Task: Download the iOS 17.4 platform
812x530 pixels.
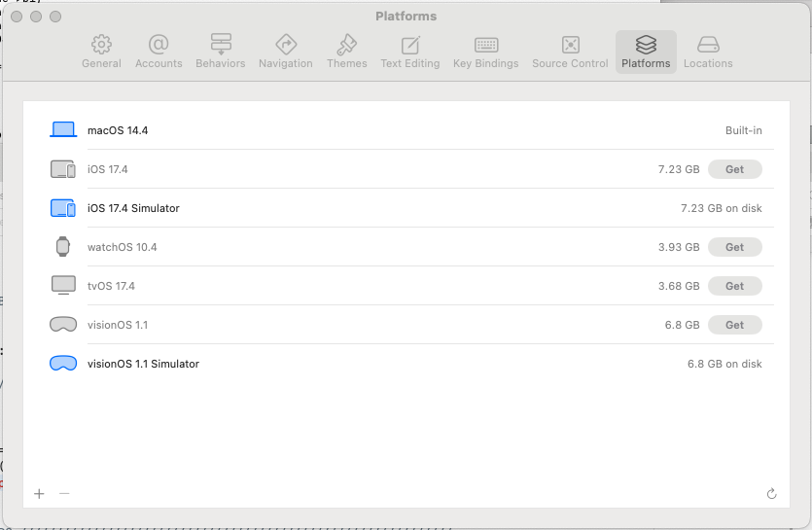Action: (734, 169)
